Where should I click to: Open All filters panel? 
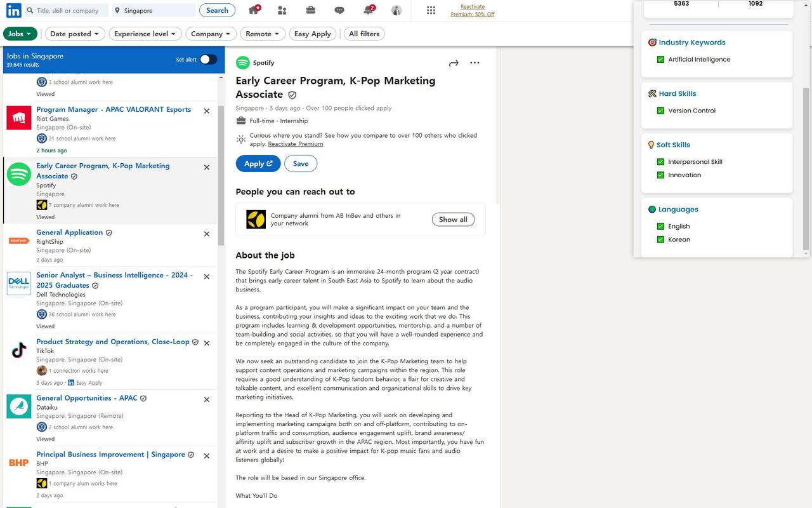[x=364, y=34]
